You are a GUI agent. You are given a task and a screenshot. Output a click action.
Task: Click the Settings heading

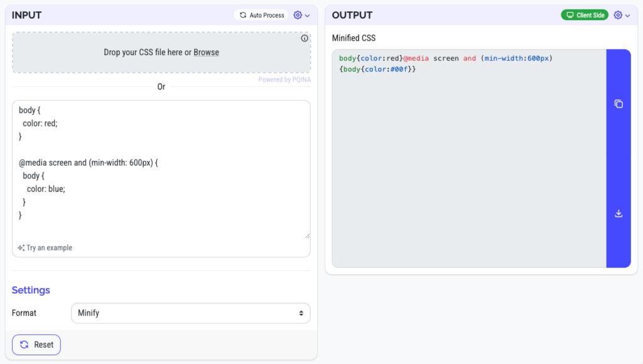pyautogui.click(x=31, y=290)
